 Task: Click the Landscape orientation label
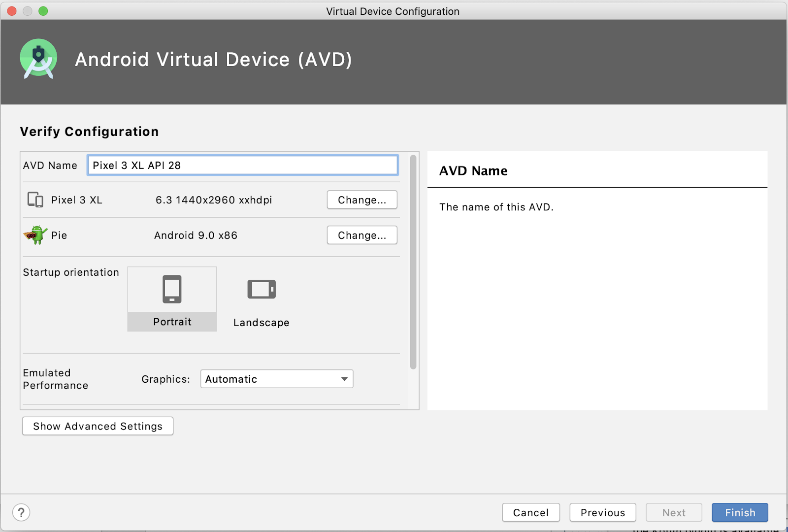point(261,323)
